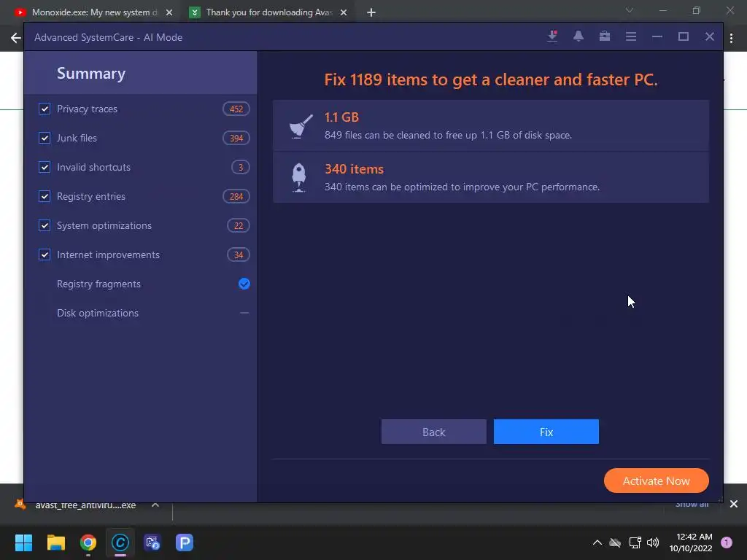This screenshot has width=747, height=560.
Task: Select the Privacy traces row label
Action: [x=88, y=109]
